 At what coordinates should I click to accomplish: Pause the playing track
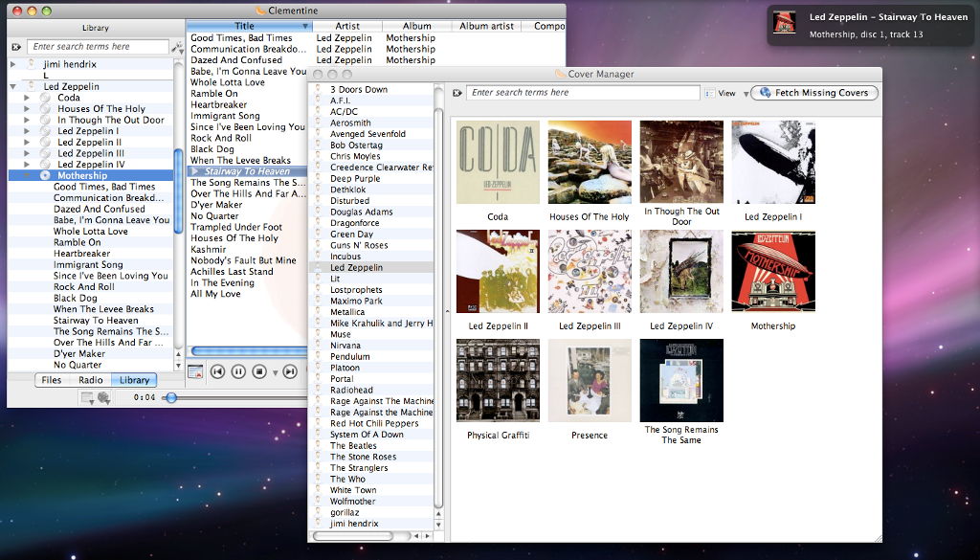(238, 371)
